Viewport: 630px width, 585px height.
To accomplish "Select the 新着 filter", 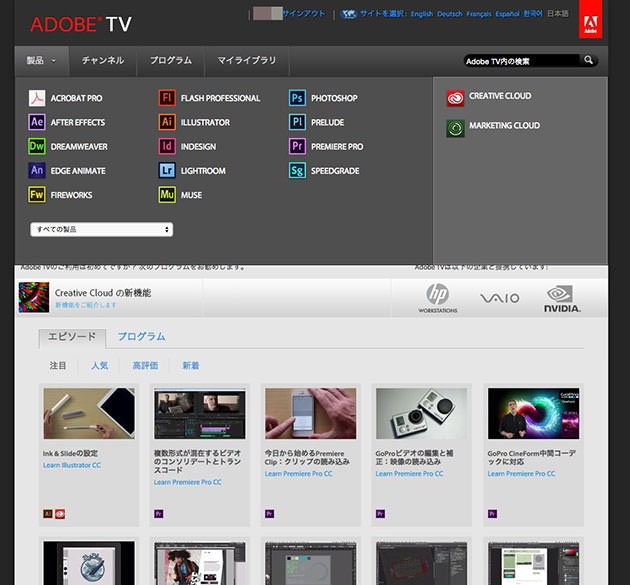I will 191,366.
